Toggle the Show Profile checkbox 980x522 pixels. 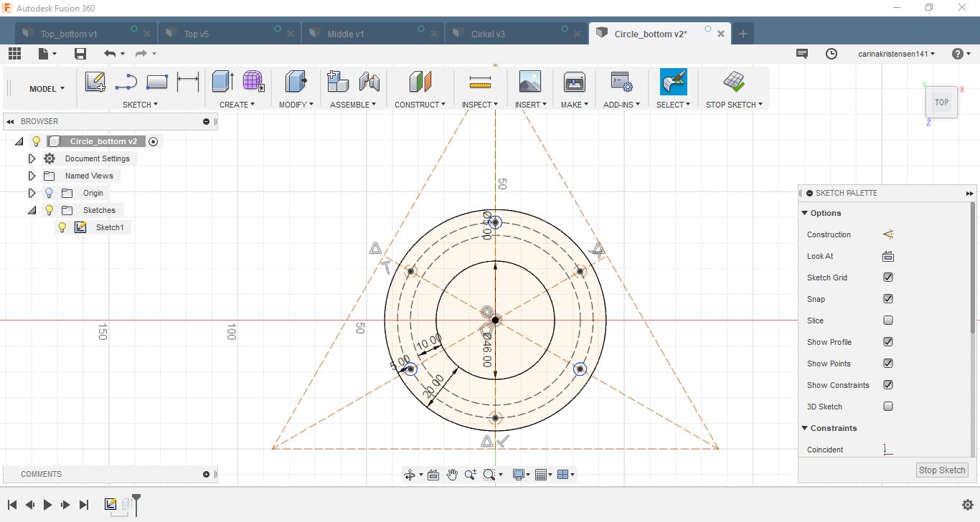[x=888, y=342]
